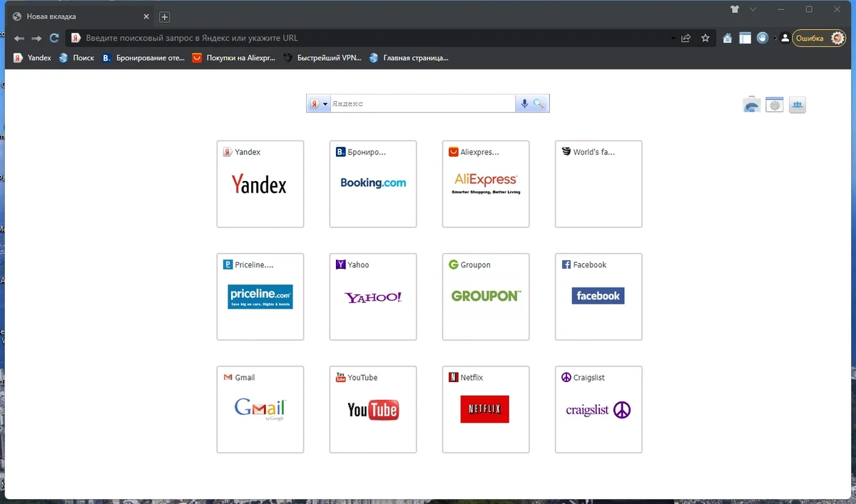856x504 pixels.
Task: Click the share page icon in address bar
Action: [686, 38]
